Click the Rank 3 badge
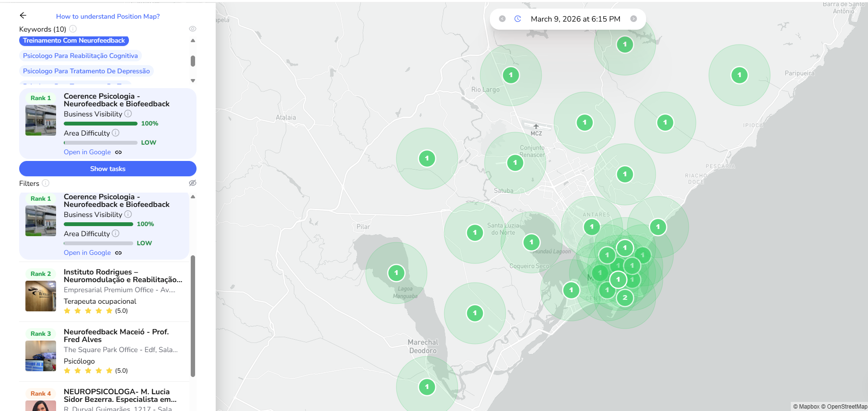This screenshot has height=411, width=868. click(x=41, y=334)
